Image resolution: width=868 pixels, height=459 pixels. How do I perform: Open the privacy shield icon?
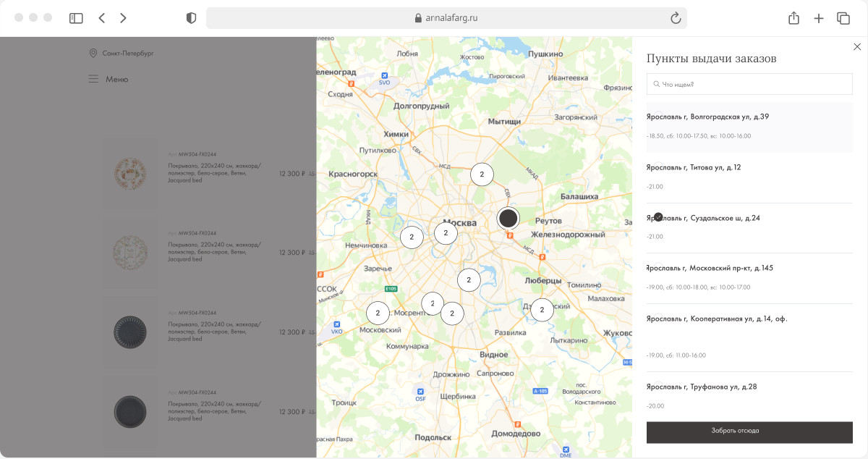click(191, 18)
